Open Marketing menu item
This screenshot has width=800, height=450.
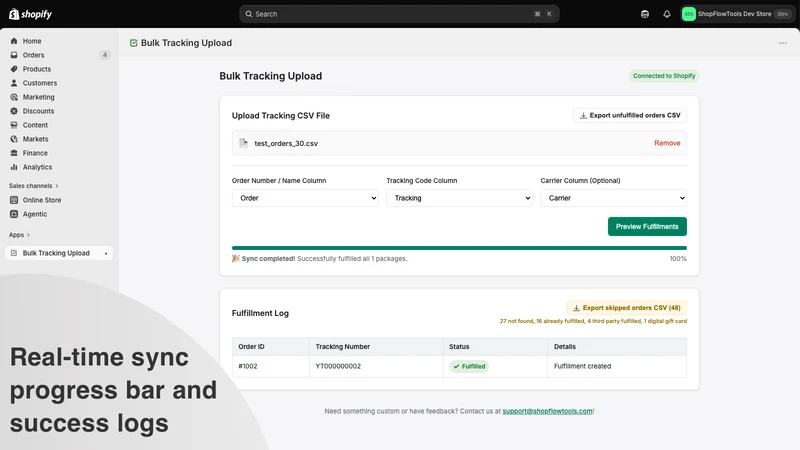coord(38,97)
